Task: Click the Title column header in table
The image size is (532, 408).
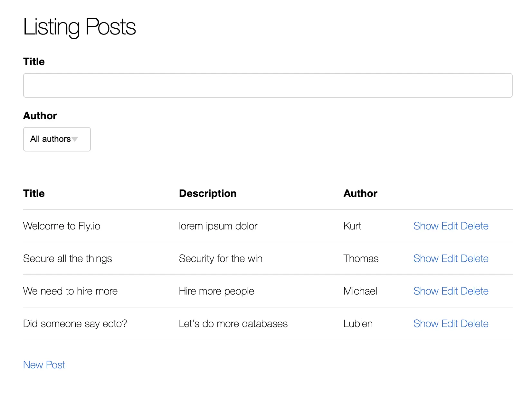Action: pyautogui.click(x=34, y=193)
